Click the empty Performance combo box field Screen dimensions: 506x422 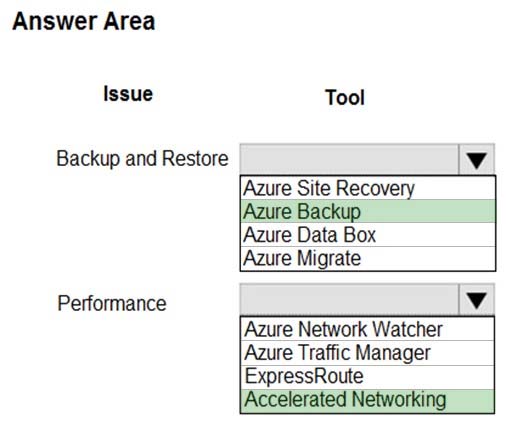point(349,299)
